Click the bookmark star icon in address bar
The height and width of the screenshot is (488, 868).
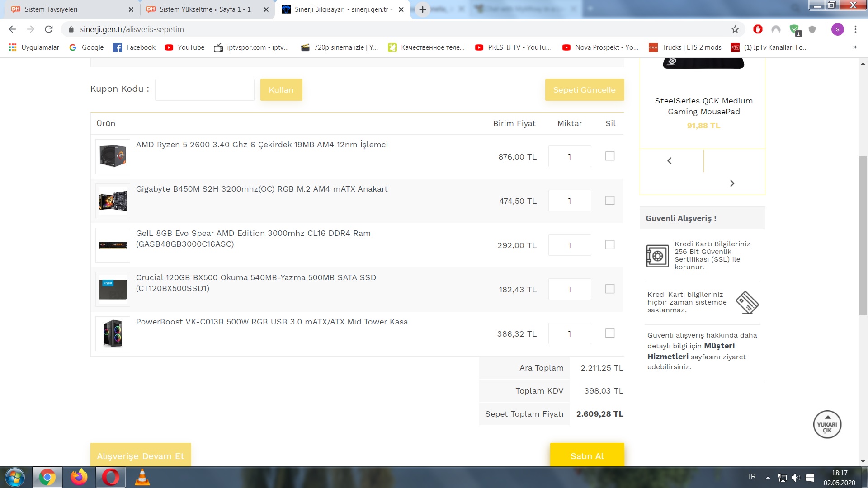coord(735,29)
